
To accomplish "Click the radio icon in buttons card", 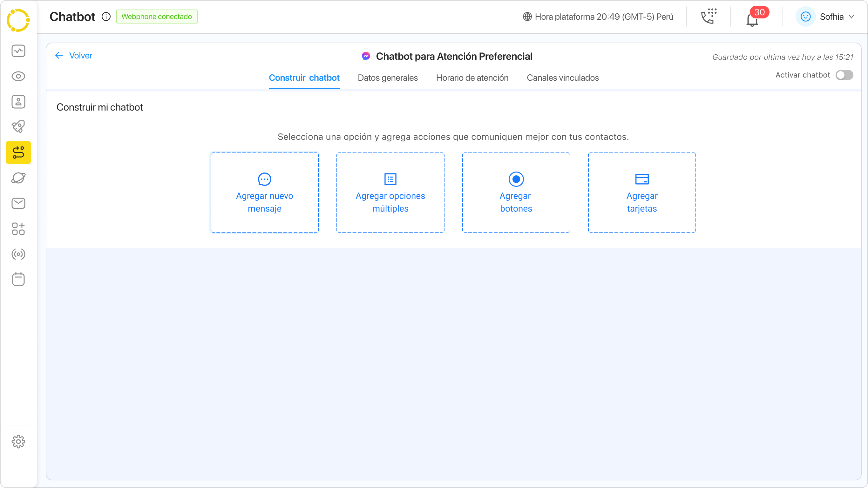I will point(516,179).
